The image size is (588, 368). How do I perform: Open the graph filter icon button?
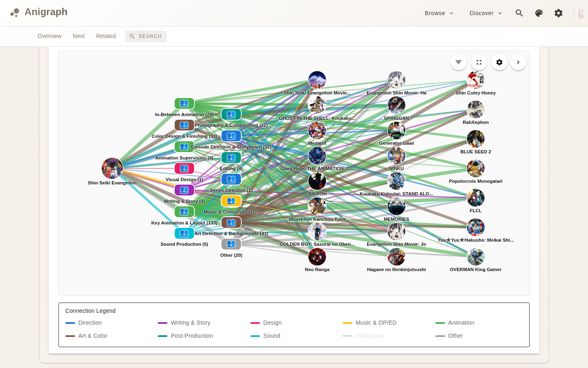pyautogui.click(x=459, y=62)
